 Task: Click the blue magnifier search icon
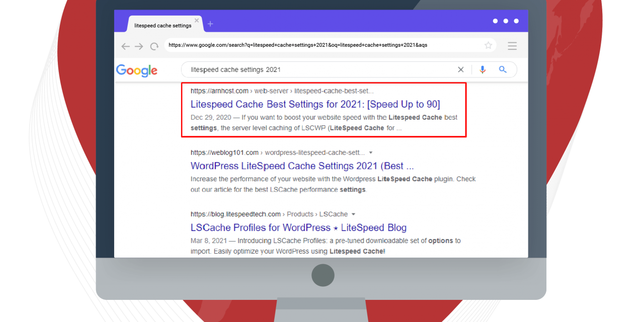tap(503, 70)
